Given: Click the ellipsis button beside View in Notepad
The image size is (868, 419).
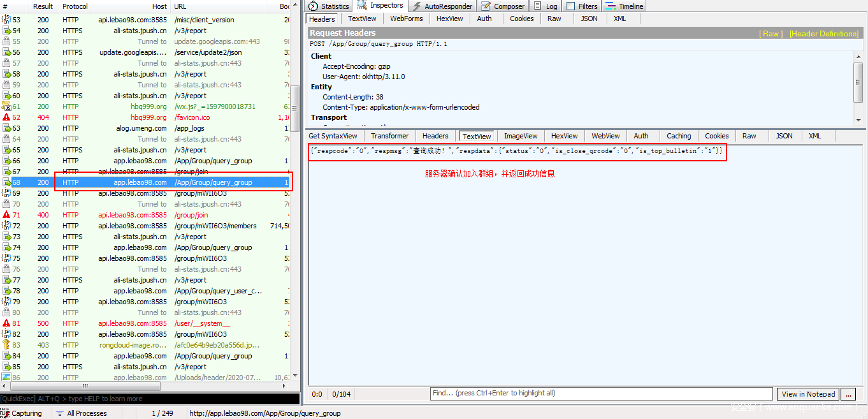Looking at the screenshot, I should point(848,394).
